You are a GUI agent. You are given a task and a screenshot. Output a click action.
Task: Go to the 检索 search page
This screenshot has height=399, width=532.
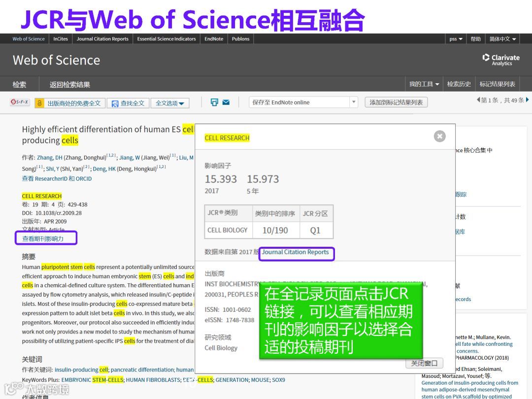click(19, 85)
